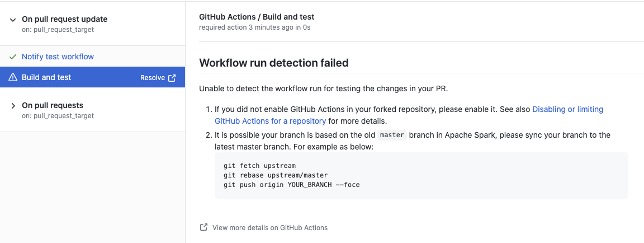Open View more details on GitHub Actions

pyautogui.click(x=270, y=227)
